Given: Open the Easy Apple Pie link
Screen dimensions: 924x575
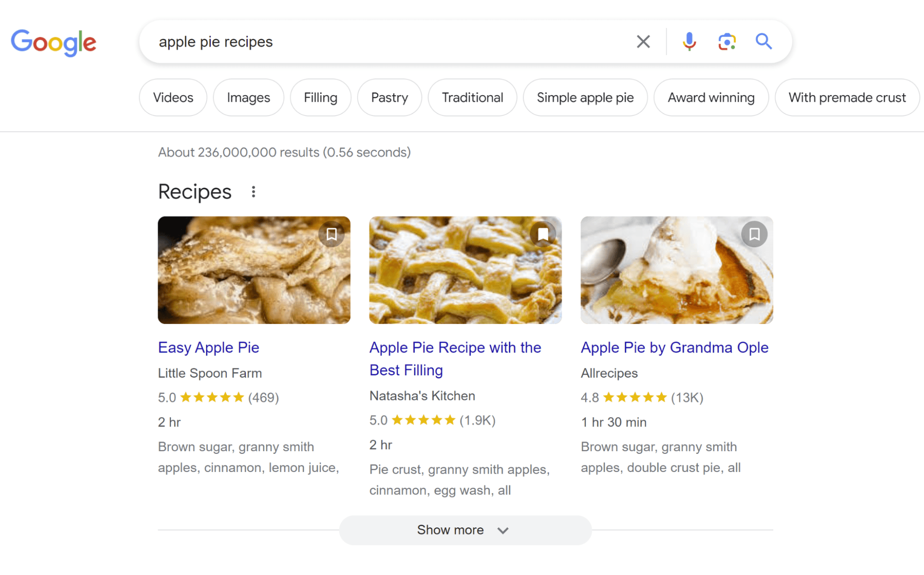Looking at the screenshot, I should (208, 348).
